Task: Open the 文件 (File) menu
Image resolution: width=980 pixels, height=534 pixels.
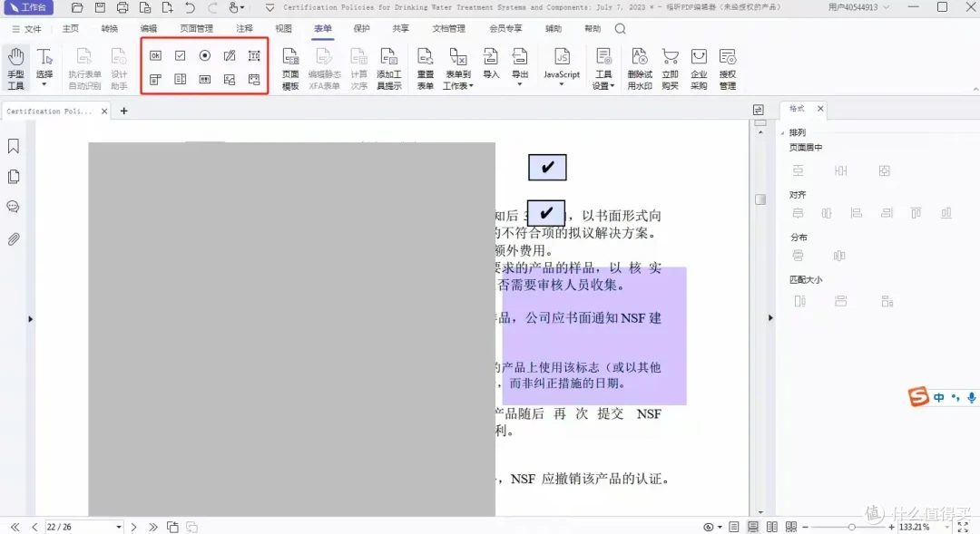Action: [26, 29]
